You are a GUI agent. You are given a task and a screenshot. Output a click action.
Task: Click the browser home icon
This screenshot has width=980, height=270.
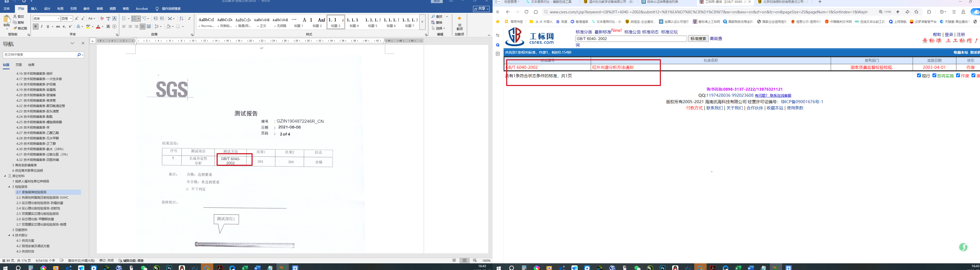click(x=536, y=12)
